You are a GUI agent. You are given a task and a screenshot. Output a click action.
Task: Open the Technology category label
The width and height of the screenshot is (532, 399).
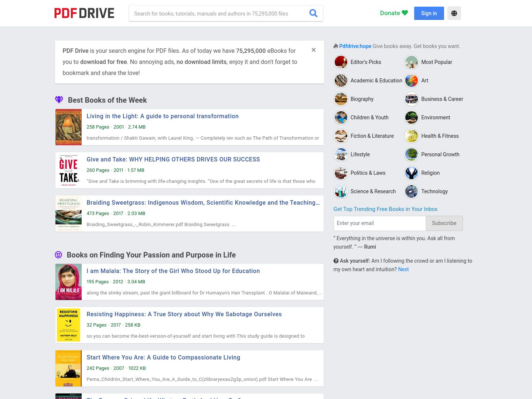[434, 191]
